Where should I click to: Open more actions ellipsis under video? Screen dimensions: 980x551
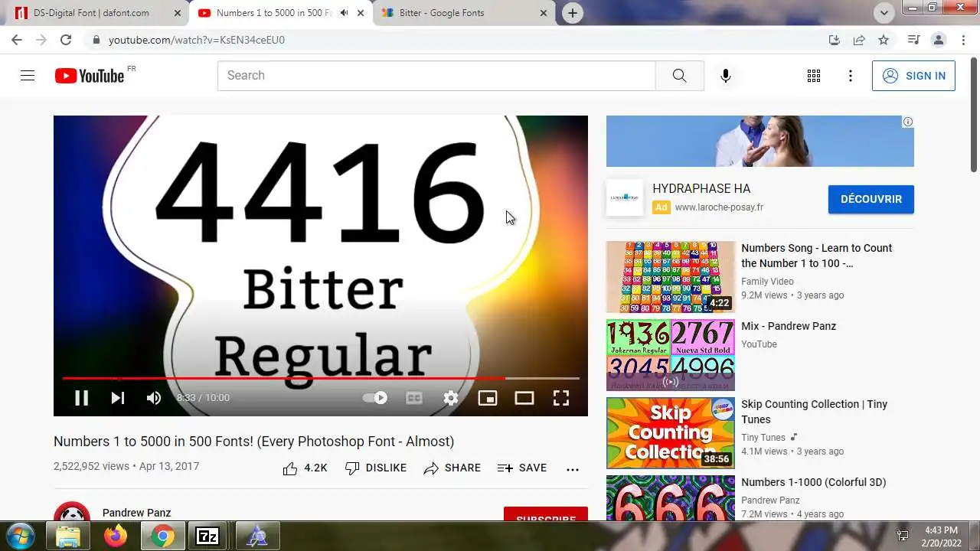coord(573,469)
